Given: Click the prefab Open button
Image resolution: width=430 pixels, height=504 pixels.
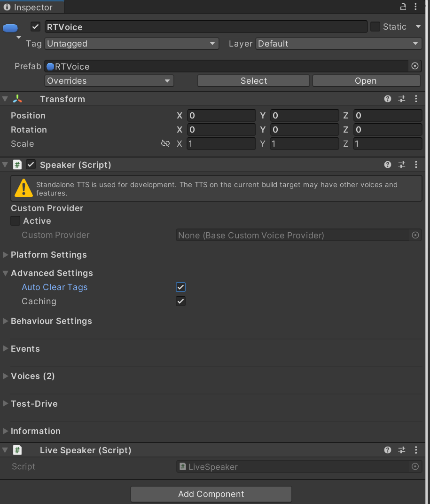Looking at the screenshot, I should coord(367,81).
